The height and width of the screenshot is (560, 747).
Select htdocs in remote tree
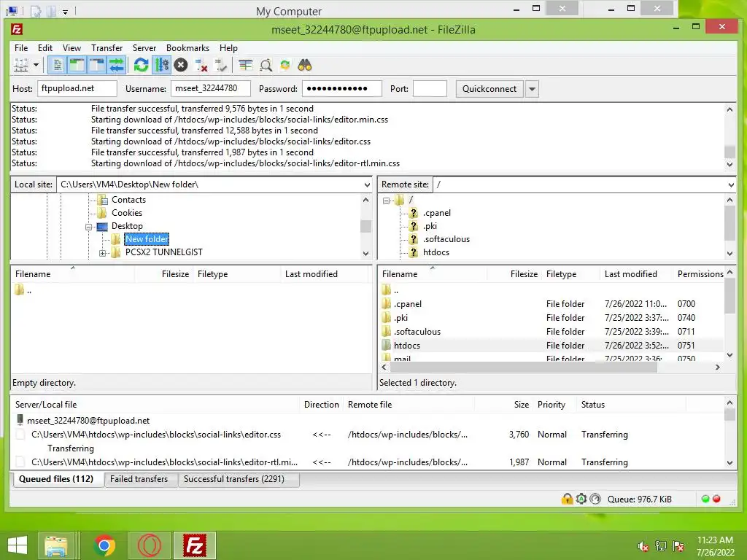coord(436,252)
